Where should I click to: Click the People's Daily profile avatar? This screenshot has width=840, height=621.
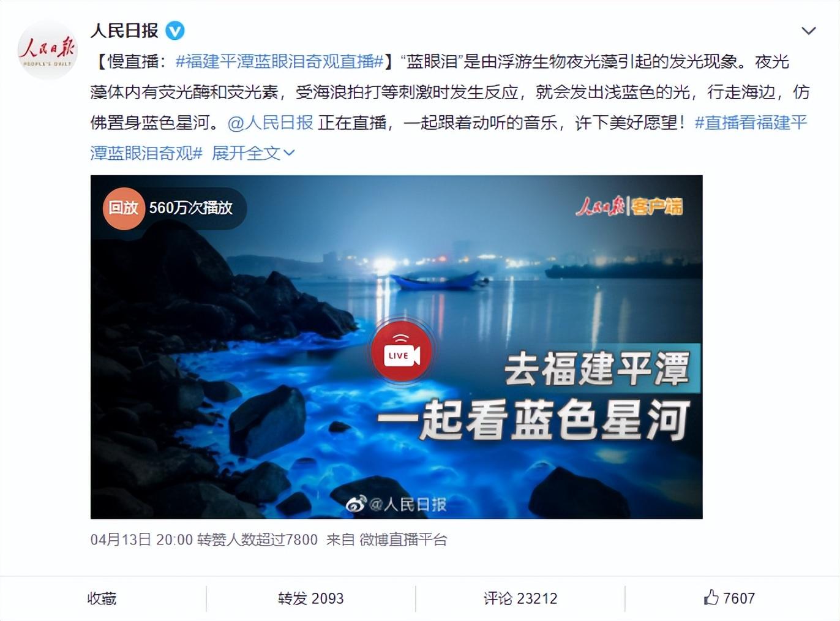[x=48, y=50]
